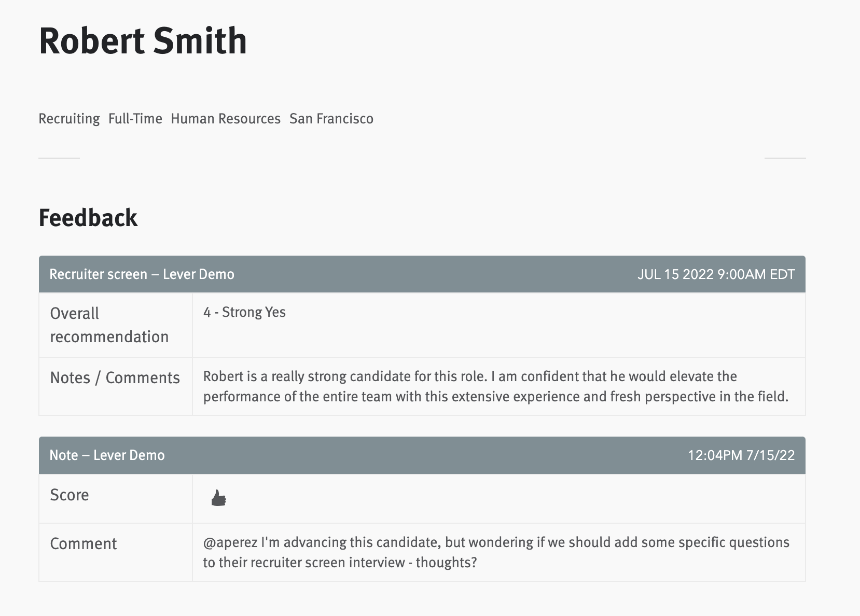
Task: Click the Overall recommendation label
Action: pos(109,325)
